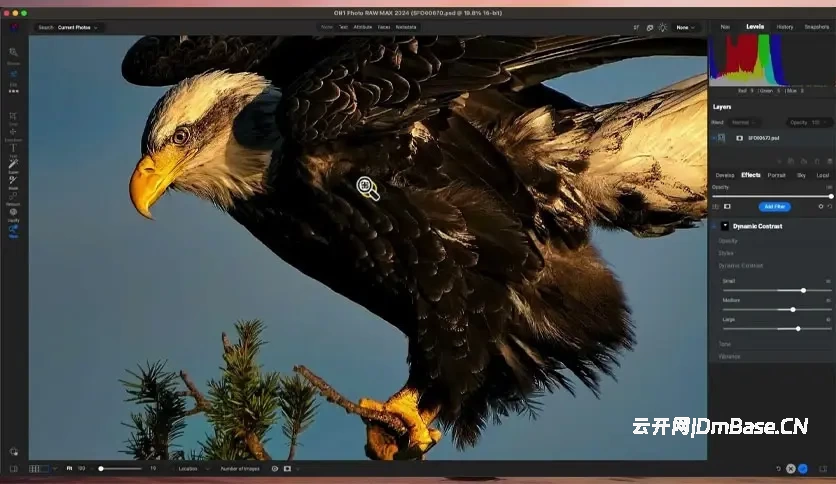This screenshot has height=484, width=836.
Task: Toggle the Dynamic Contrast filter on or off
Action: [x=714, y=226]
